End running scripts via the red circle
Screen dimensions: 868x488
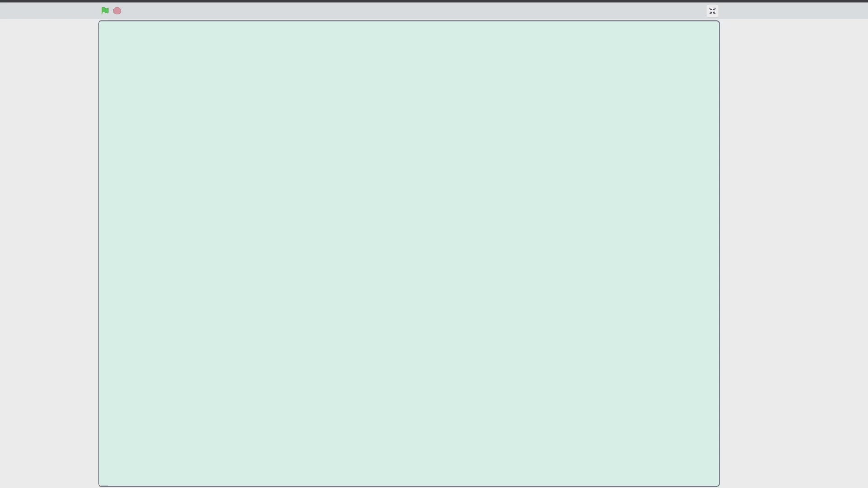[x=117, y=11]
